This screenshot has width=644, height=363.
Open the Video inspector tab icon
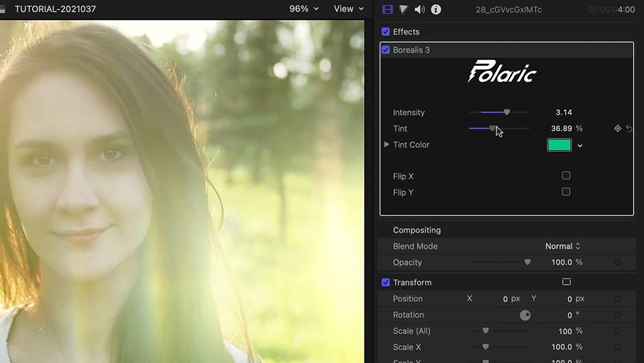coord(387,9)
